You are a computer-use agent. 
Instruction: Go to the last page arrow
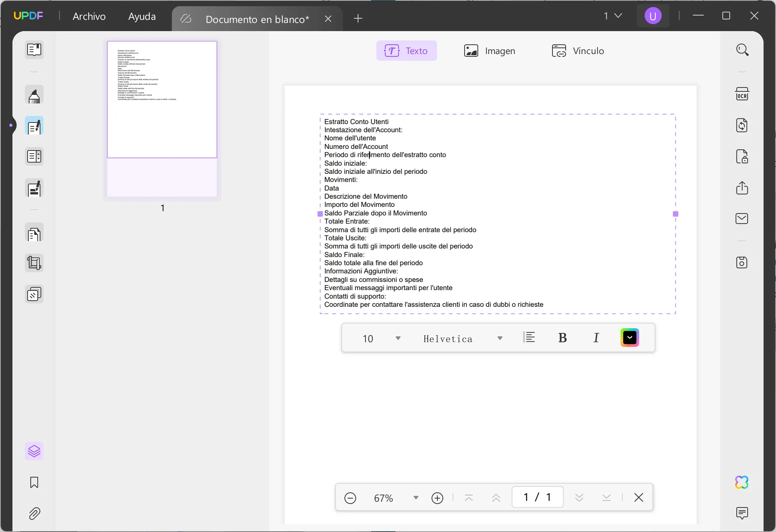pyautogui.click(x=606, y=498)
